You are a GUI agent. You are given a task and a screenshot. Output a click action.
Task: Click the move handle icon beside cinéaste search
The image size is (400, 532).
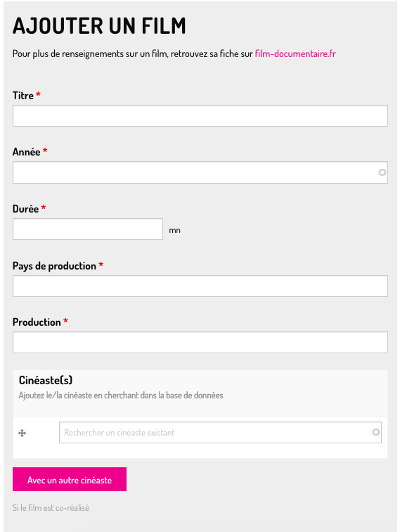22,433
